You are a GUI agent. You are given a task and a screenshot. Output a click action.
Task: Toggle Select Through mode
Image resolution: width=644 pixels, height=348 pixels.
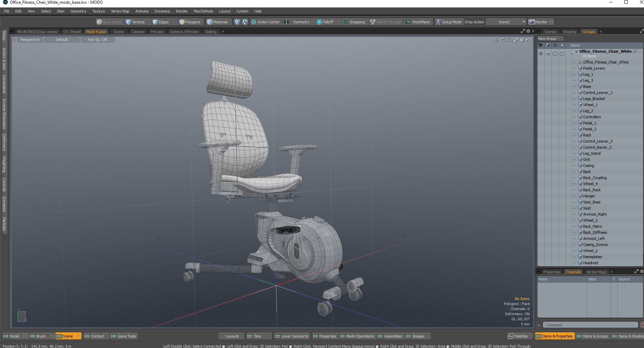coord(386,22)
